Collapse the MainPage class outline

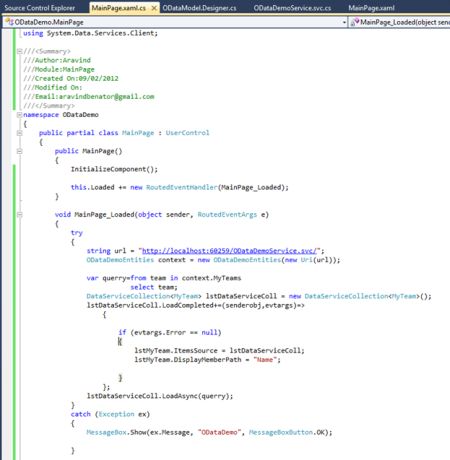19,133
